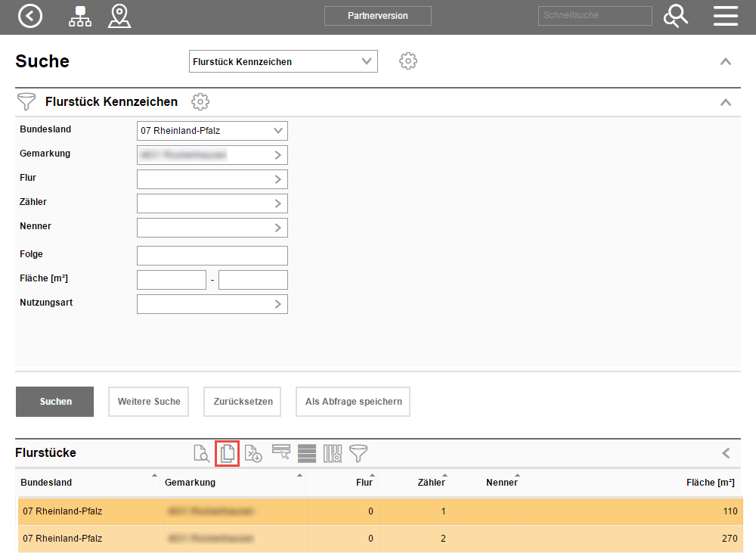Open the map location pin icon
Viewport: 756px width, 553px height.
[119, 16]
